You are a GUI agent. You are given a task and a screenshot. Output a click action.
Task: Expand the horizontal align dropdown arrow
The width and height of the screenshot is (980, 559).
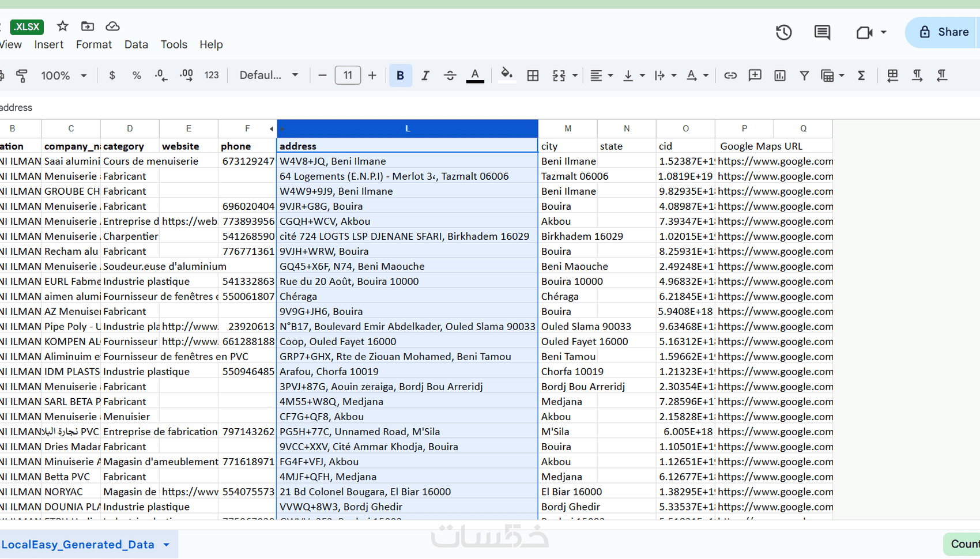(x=610, y=75)
